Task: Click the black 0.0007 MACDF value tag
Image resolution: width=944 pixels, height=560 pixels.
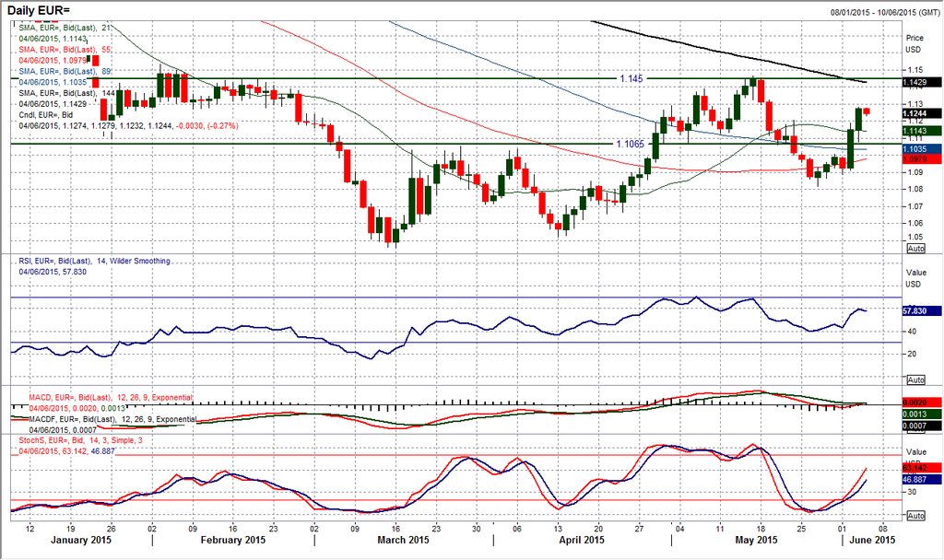Action: click(x=922, y=426)
